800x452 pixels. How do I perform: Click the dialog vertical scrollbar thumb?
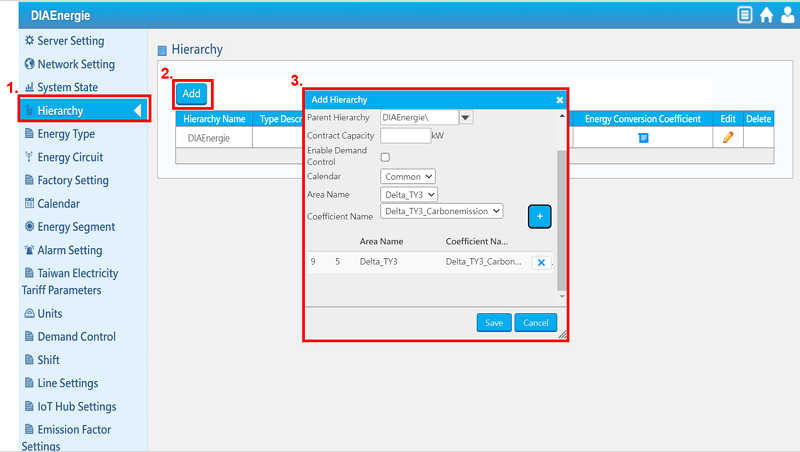(x=562, y=220)
